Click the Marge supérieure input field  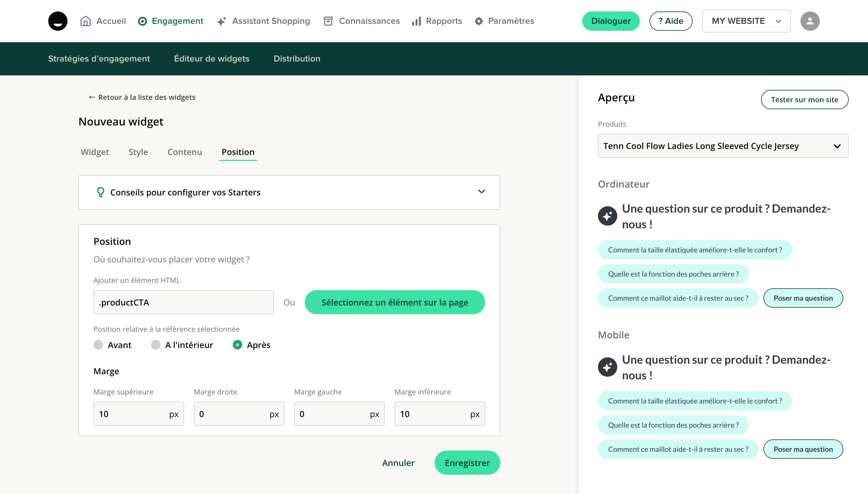pyautogui.click(x=131, y=413)
